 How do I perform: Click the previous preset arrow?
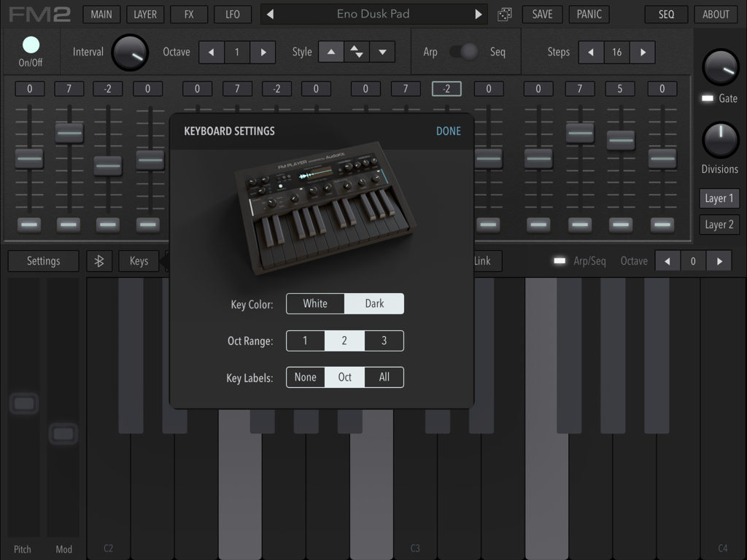[x=270, y=13]
